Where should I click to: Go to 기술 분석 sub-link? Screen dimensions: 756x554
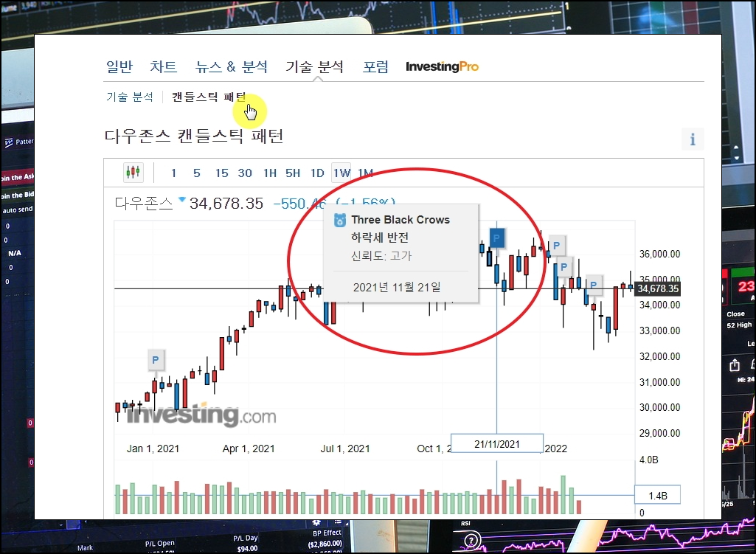130,97
